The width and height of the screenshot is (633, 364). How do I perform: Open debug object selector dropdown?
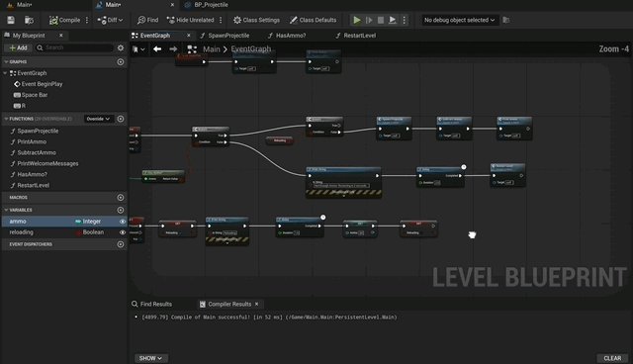[459, 20]
